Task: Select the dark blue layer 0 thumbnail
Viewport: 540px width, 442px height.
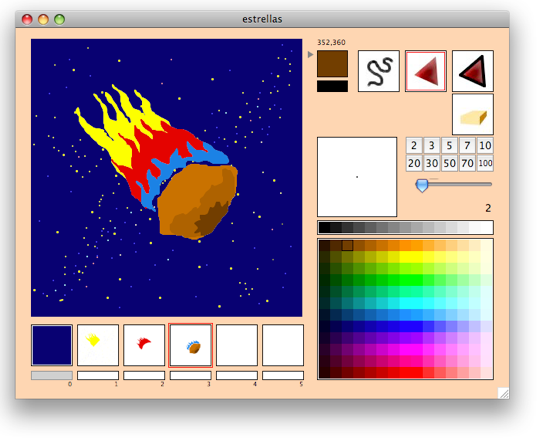Action: (x=52, y=345)
